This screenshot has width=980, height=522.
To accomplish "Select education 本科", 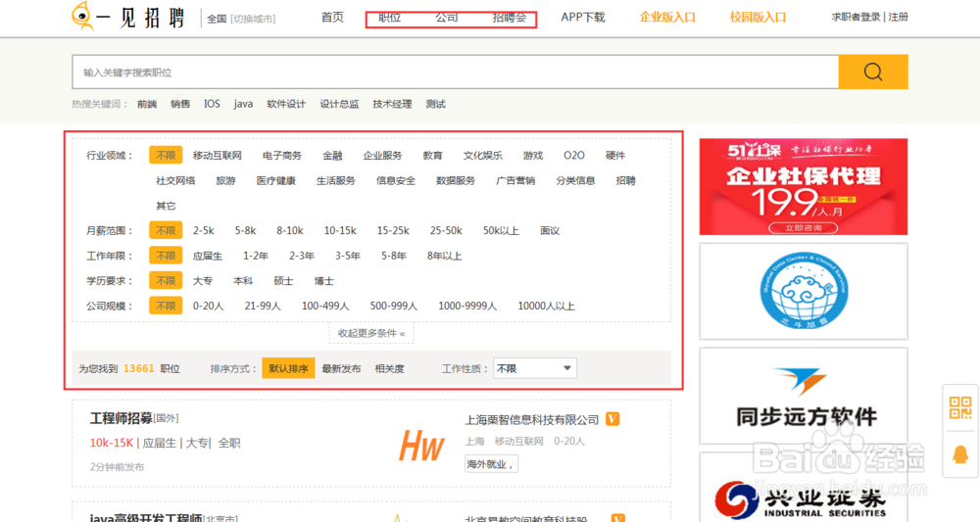I will click(x=243, y=281).
